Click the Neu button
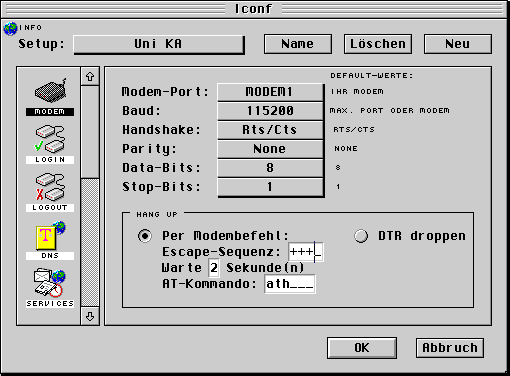The height and width of the screenshot is (376, 510). pos(458,44)
